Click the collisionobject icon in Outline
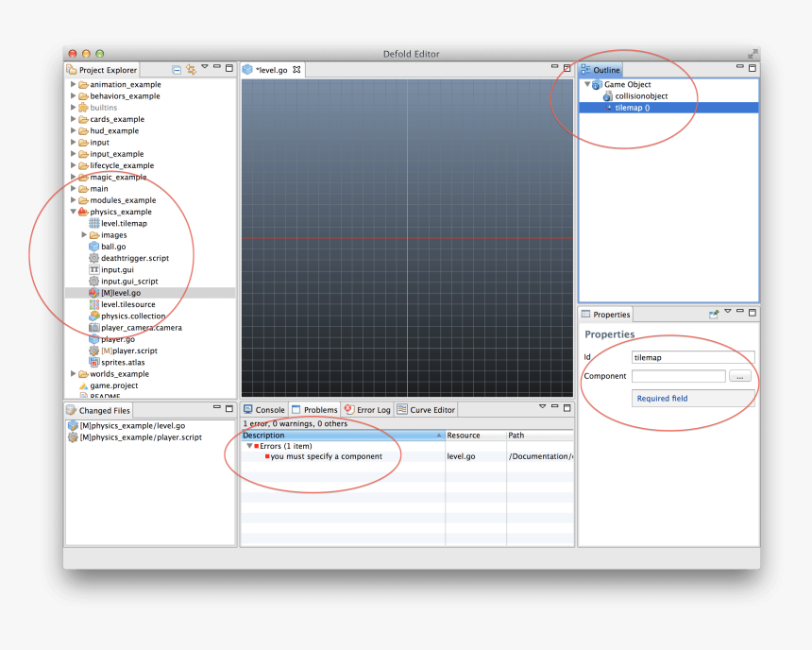 coord(608,96)
